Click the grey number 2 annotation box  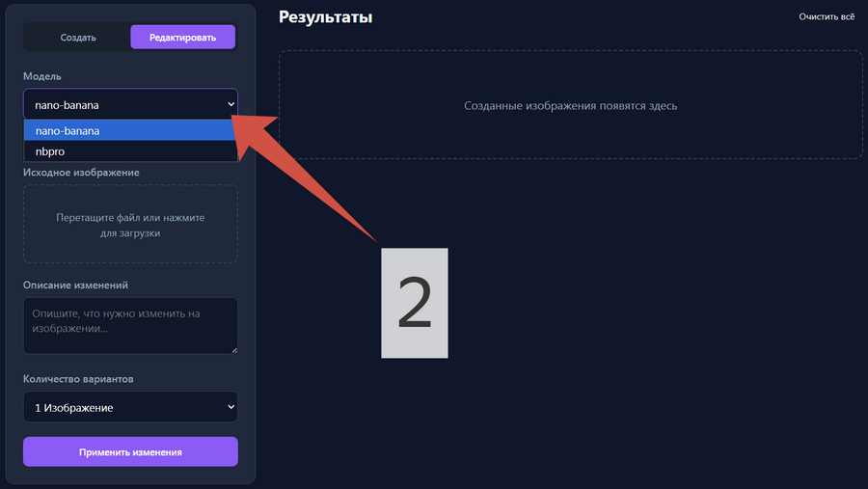coord(415,303)
